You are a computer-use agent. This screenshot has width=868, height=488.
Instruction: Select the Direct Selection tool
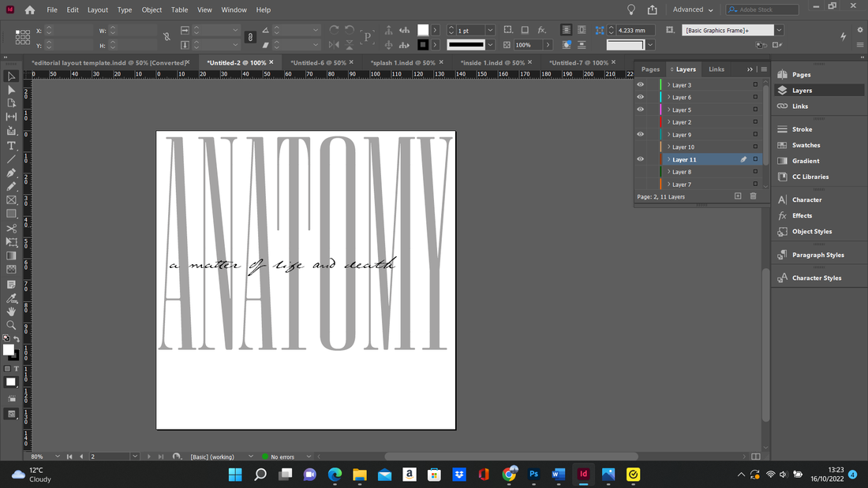(11, 90)
